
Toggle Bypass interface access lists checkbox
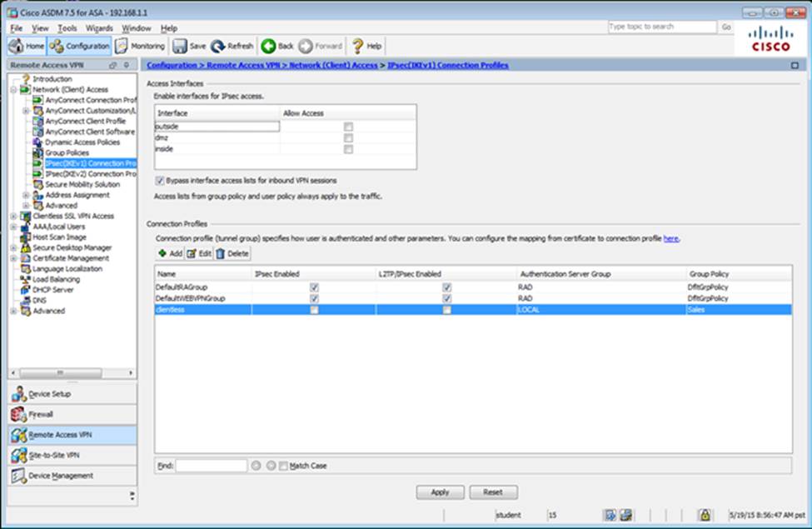point(159,180)
